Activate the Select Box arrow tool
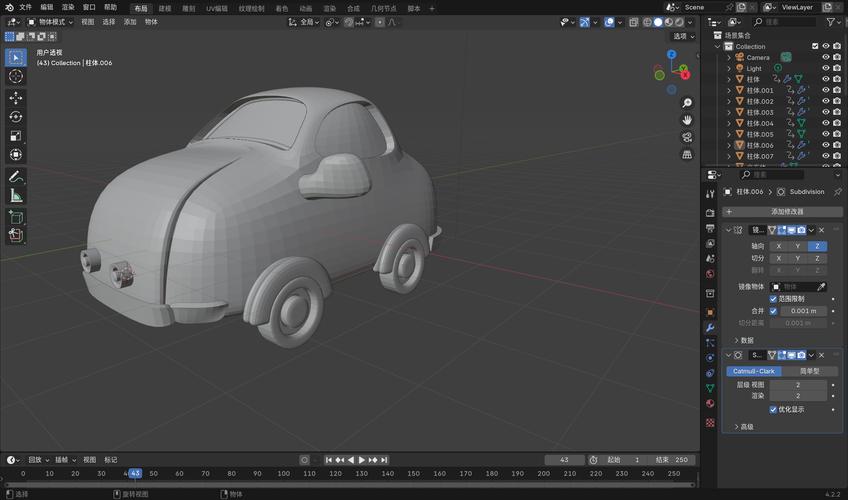 (16, 57)
